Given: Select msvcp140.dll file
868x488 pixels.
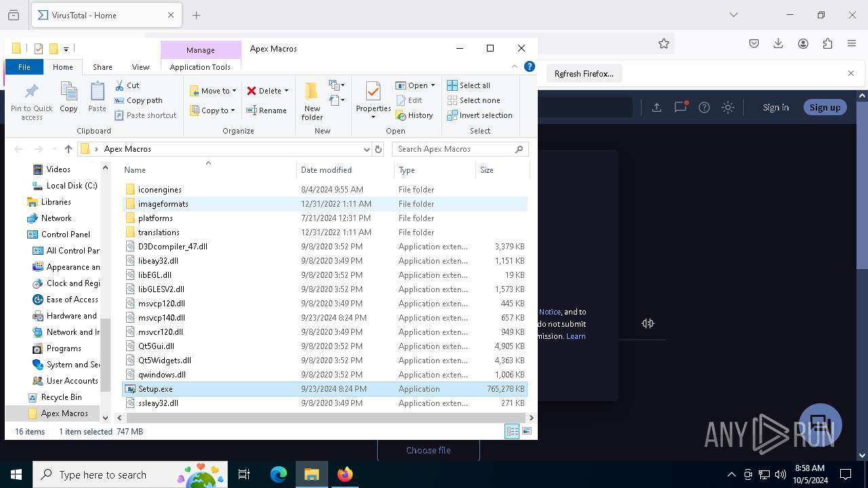Looking at the screenshot, I should point(324,318).
